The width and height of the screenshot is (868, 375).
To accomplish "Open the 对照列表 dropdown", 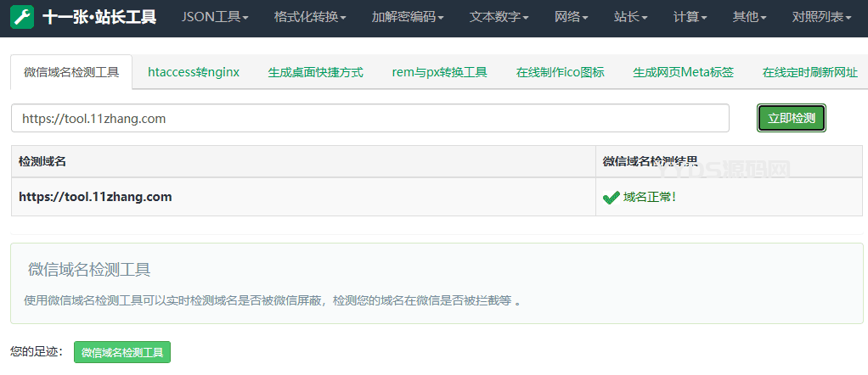I will (820, 18).
